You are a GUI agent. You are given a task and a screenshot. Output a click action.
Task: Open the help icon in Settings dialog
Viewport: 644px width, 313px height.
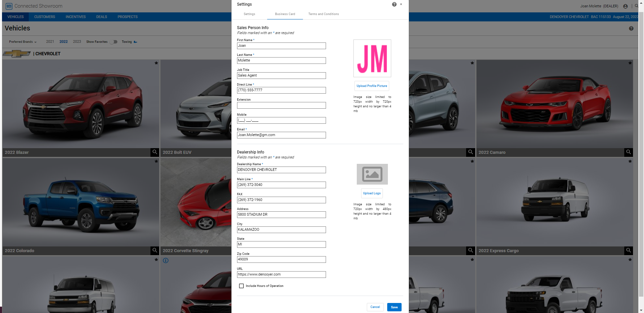point(394,4)
